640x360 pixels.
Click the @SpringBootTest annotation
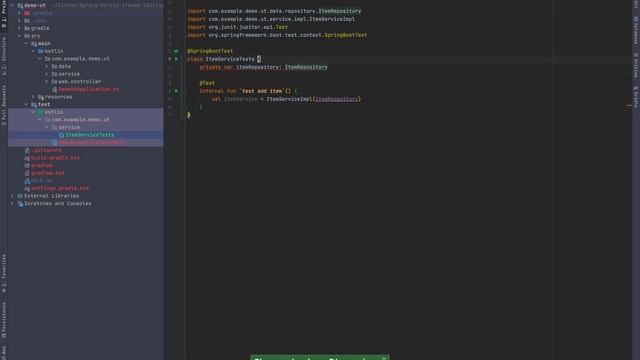[210, 51]
